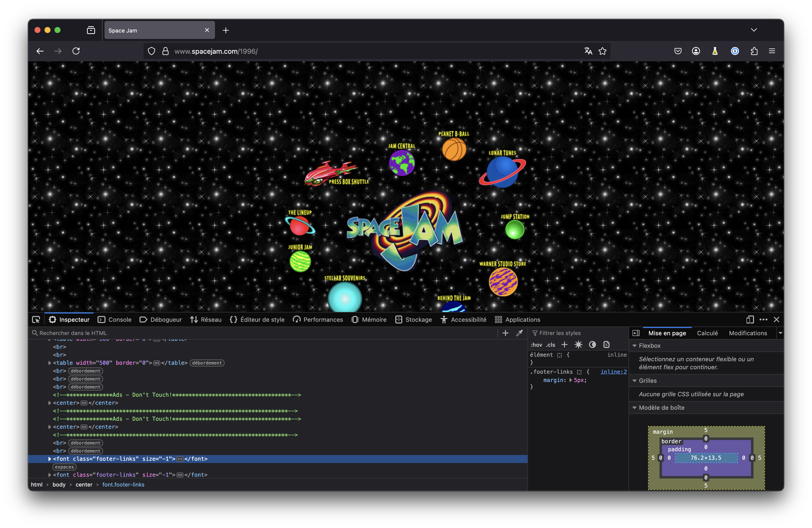Viewport: 812px width, 528px height.
Task: Switch to the Inspecteur tab
Action: pyautogui.click(x=69, y=319)
